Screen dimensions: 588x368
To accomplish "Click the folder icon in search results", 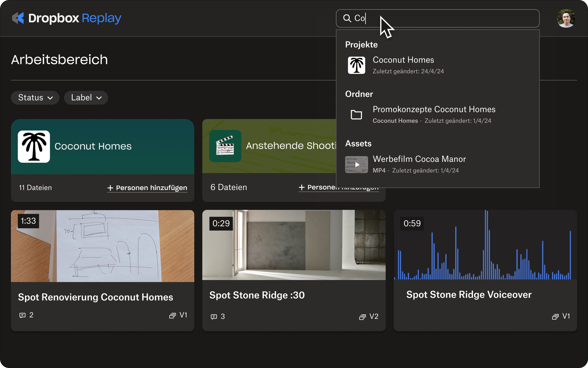I will coord(356,115).
